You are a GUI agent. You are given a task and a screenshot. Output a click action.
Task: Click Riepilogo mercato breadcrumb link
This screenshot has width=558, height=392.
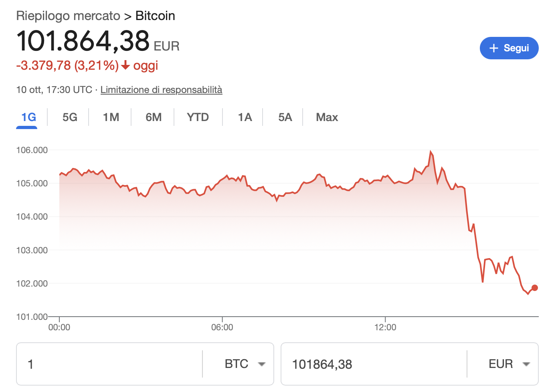(68, 16)
